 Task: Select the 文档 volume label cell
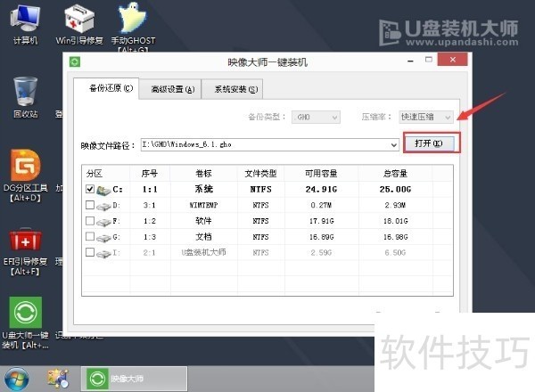click(203, 237)
